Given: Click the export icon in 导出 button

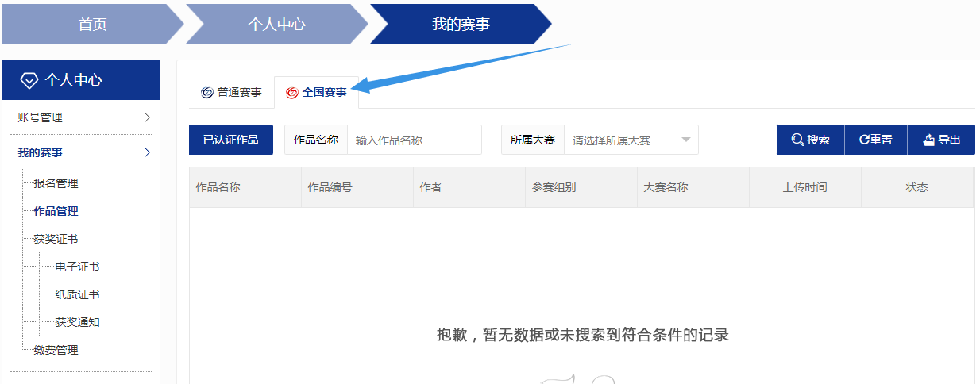Looking at the screenshot, I should (x=928, y=140).
